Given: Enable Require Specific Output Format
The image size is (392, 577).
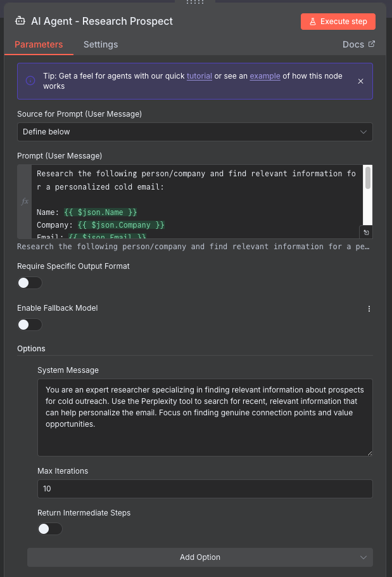Looking at the screenshot, I should (29, 283).
